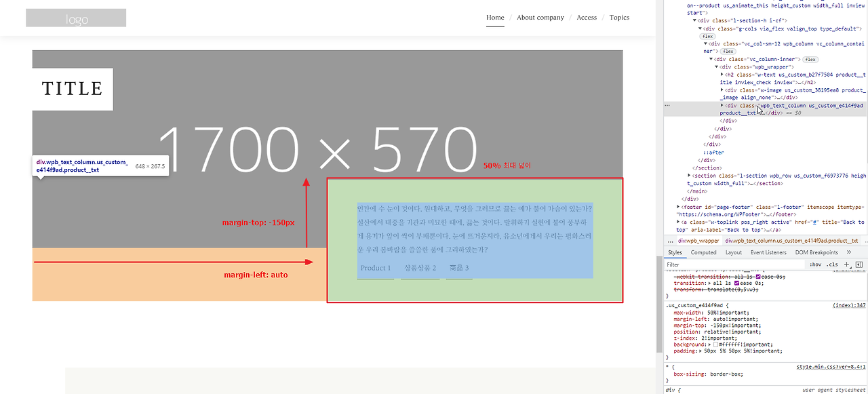Collapse the vc_col-sm-12 wpb_column node
This screenshot has width=868, height=394.
tap(705, 43)
